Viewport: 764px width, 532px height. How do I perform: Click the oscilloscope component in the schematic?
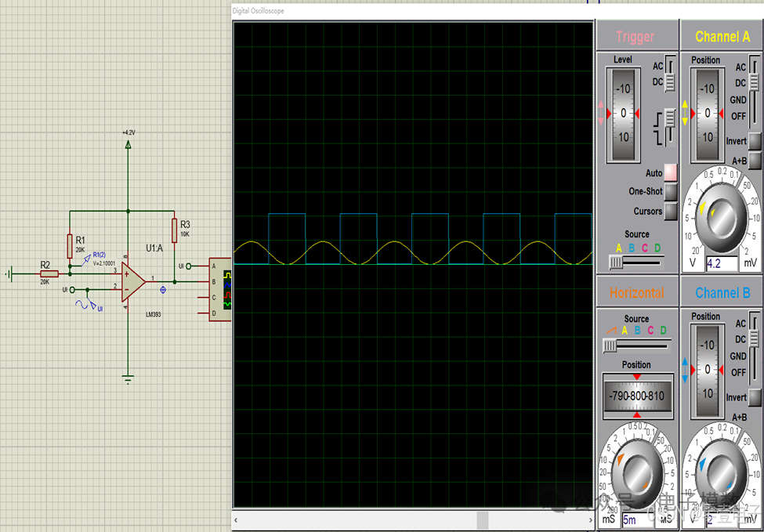220,289
